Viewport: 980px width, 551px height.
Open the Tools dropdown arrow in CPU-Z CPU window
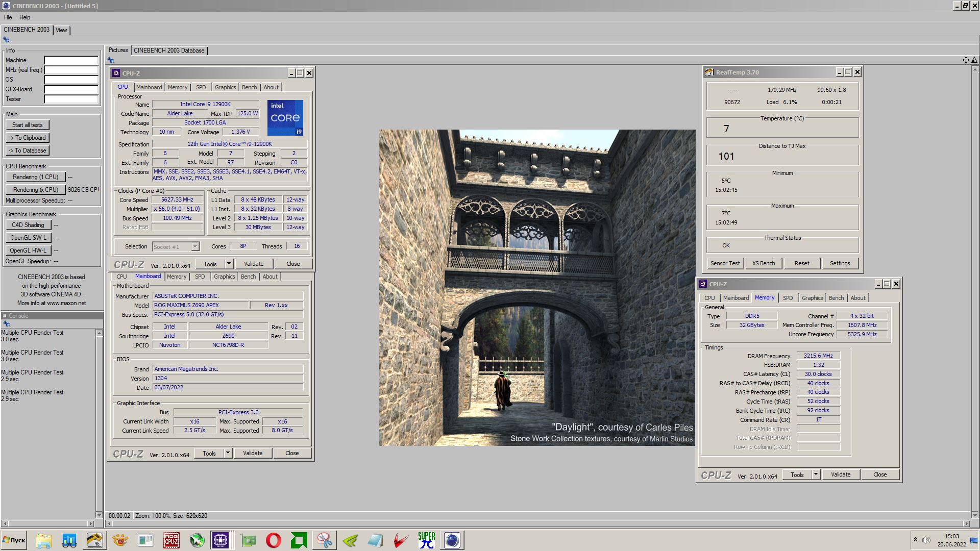pos(229,264)
